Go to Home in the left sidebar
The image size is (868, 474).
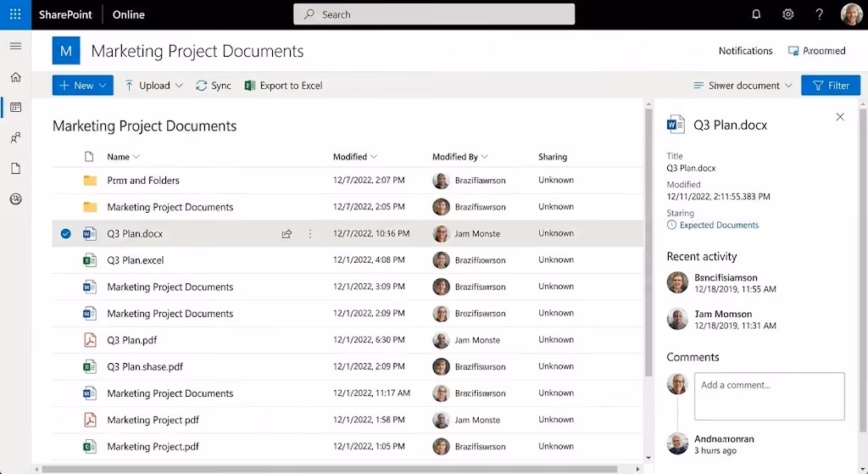coord(15,77)
